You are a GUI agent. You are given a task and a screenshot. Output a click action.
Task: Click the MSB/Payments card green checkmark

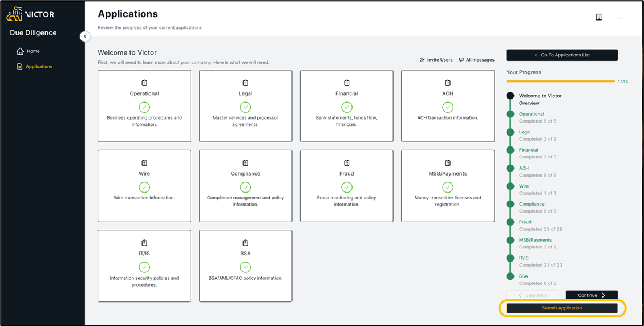(448, 188)
